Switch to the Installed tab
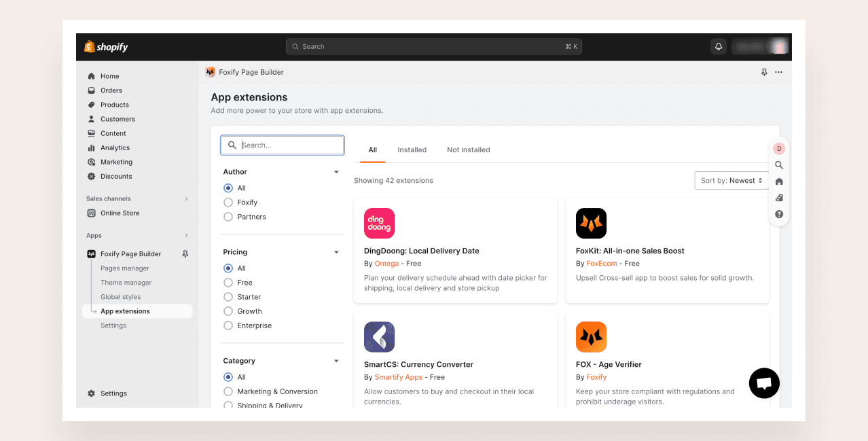The height and width of the screenshot is (441, 868). click(412, 149)
